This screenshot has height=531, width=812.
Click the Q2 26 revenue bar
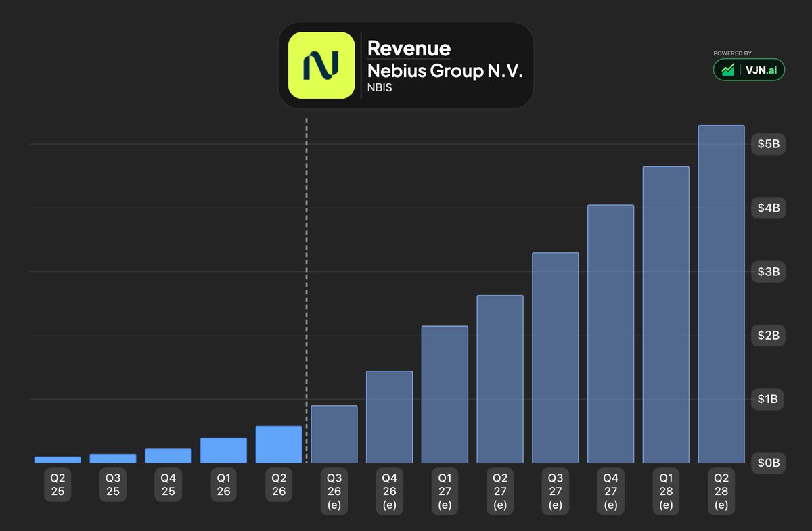[279, 444]
